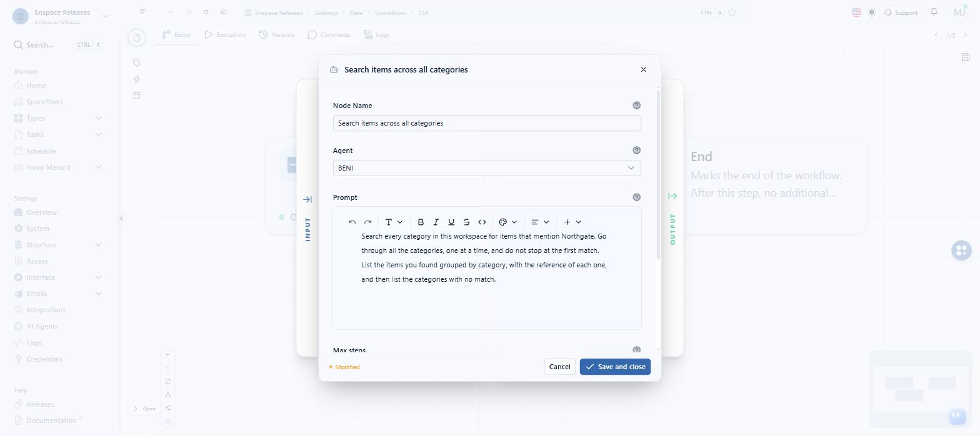The width and height of the screenshot is (980, 436).
Task: Expand the Interface settings section
Action: (57, 277)
